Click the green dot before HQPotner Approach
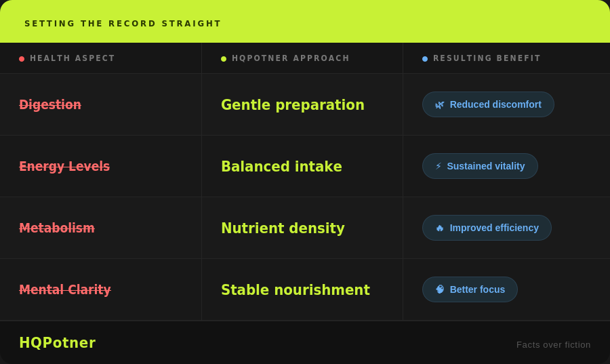The width and height of the screenshot is (610, 364). [x=224, y=59]
